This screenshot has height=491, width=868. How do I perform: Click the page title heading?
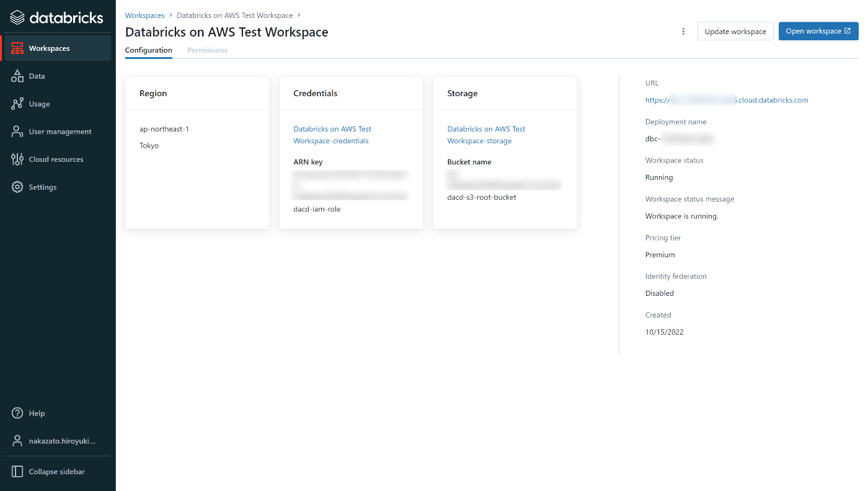click(227, 32)
